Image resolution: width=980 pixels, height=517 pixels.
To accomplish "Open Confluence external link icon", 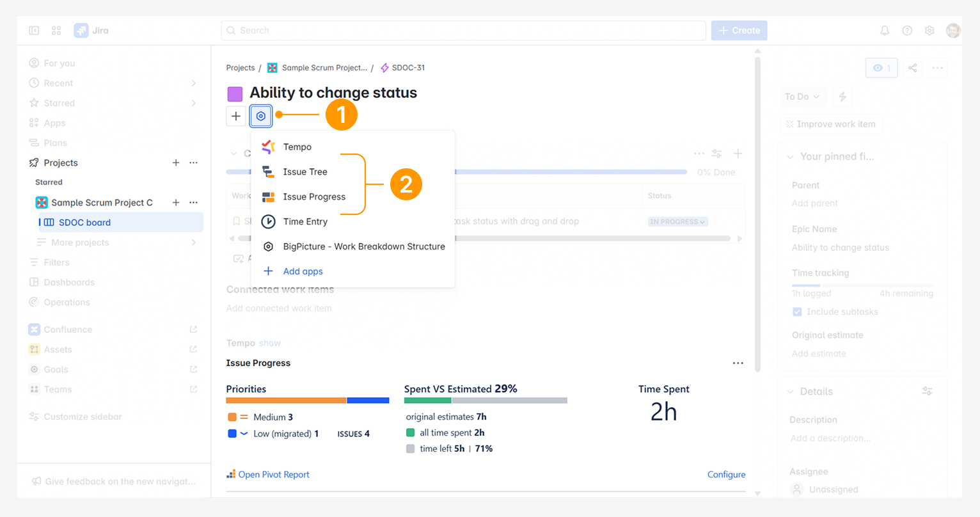I will tap(193, 330).
